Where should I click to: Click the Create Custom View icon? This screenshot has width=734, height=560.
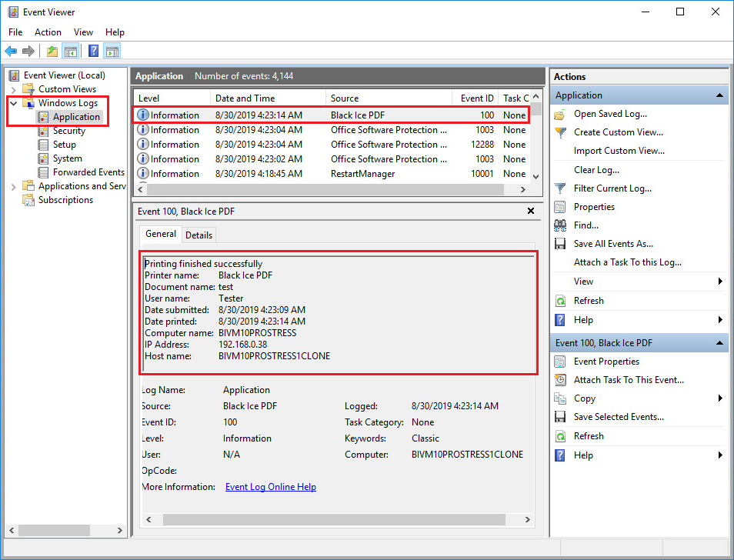click(x=561, y=132)
